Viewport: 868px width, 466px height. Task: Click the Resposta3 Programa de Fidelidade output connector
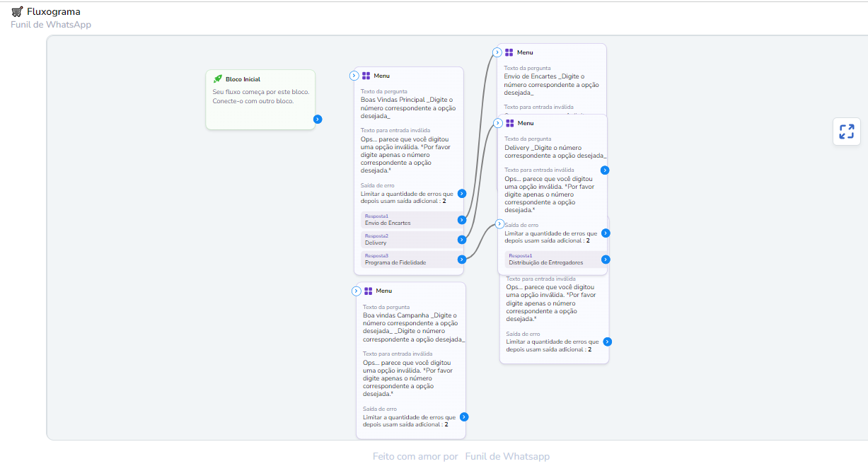click(x=462, y=260)
